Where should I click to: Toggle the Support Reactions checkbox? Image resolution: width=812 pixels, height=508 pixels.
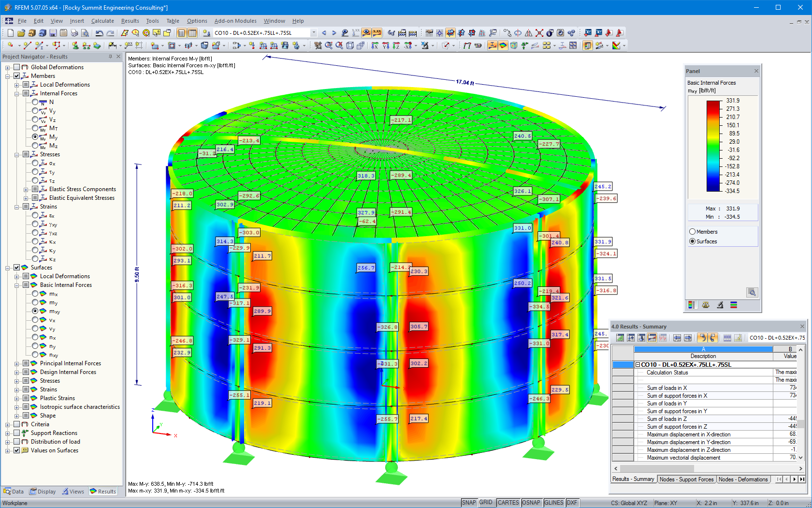[17, 433]
